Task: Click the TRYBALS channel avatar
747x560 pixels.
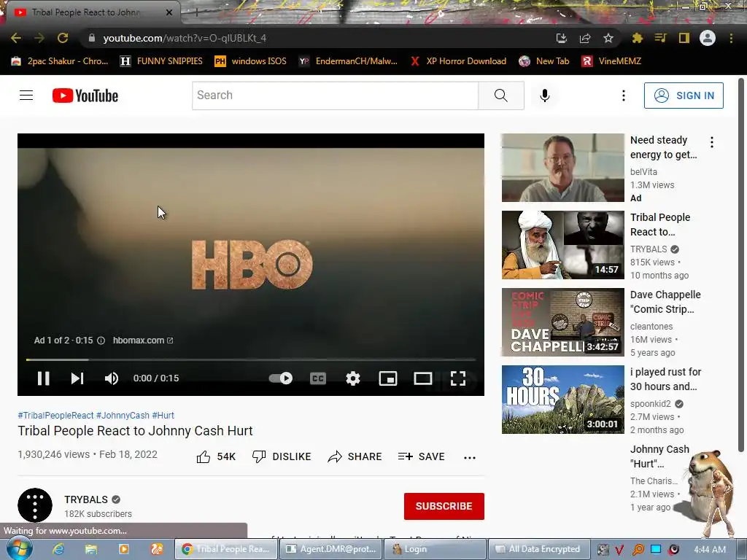Action: coord(35,505)
